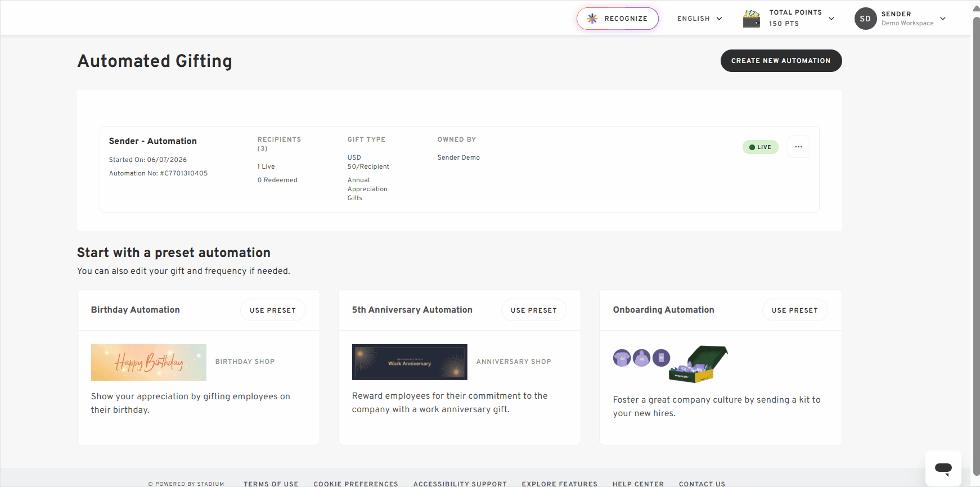Open three-dot menu for Sender - Automation
Screen dimensions: 980x487
click(798, 147)
